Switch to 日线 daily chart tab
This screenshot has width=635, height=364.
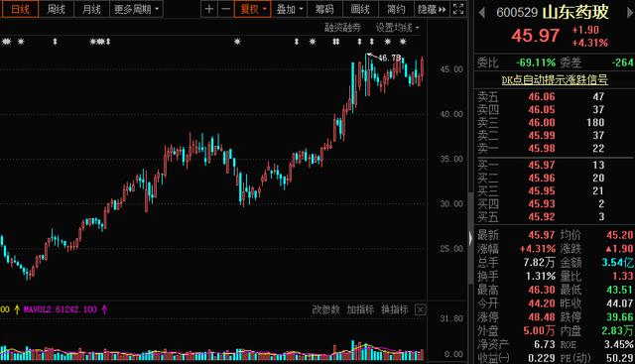tap(20, 9)
